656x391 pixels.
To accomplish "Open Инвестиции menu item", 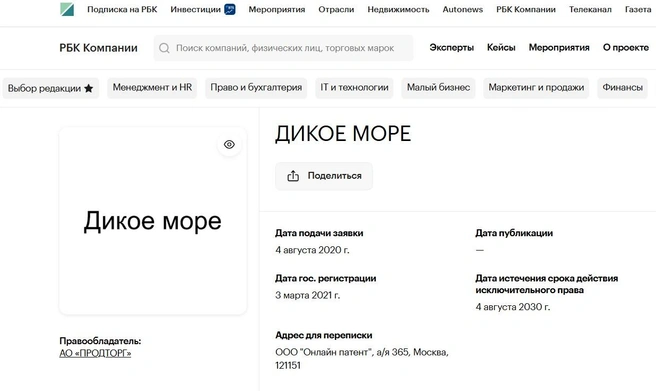I will [x=195, y=9].
